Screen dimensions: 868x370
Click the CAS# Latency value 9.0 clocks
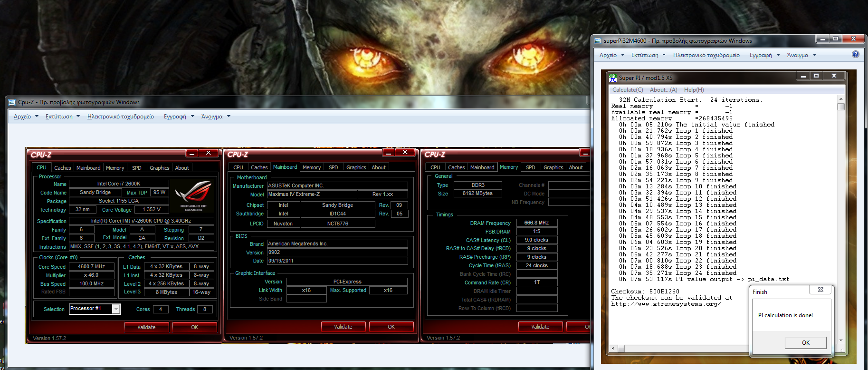[537, 240]
